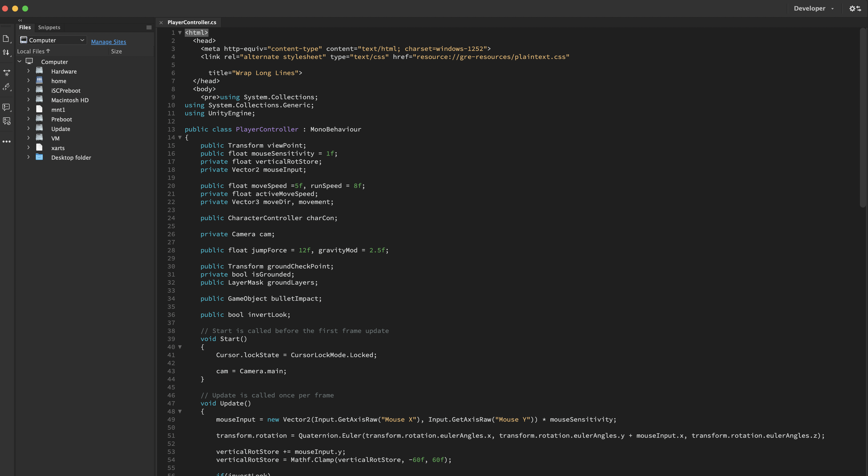Click the "void Start()" method text

coord(224,339)
